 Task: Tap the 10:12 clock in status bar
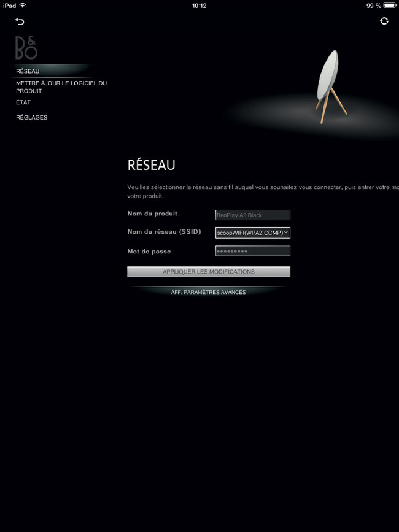pyautogui.click(x=199, y=6)
